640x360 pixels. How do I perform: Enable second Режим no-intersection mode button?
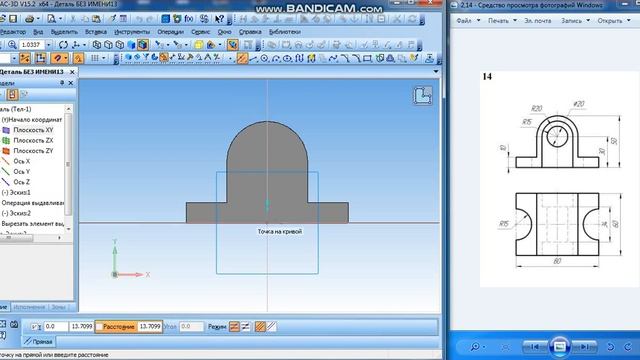click(x=245, y=327)
